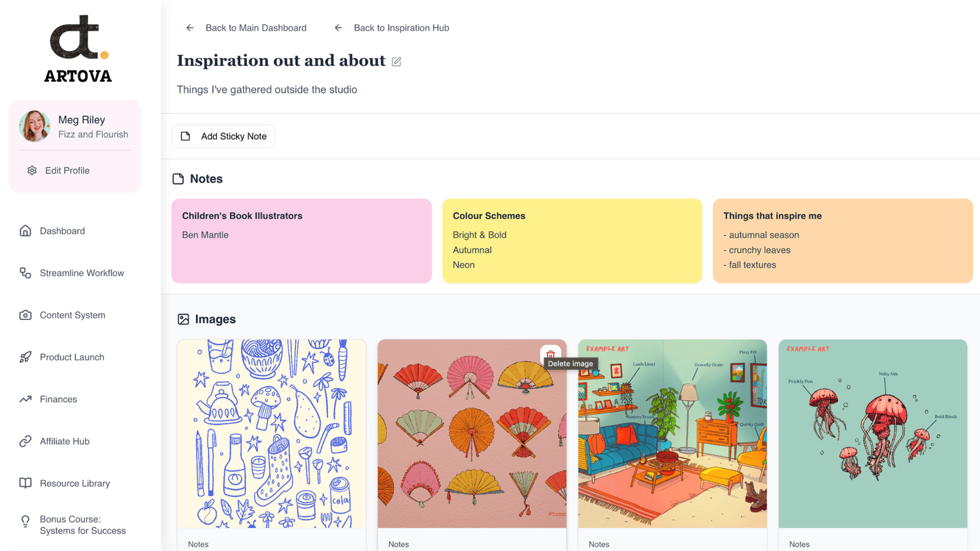
Task: Click the delete image trash icon
Action: (x=550, y=354)
